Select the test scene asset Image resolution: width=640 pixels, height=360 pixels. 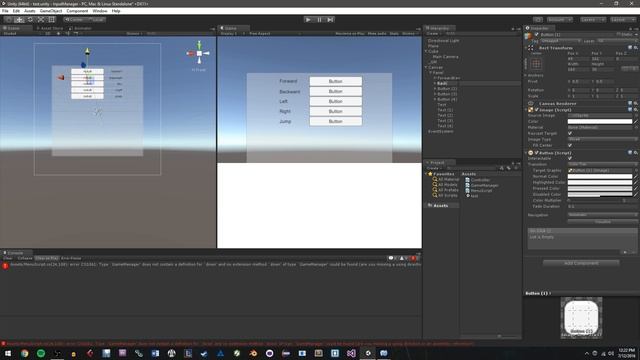(472, 196)
